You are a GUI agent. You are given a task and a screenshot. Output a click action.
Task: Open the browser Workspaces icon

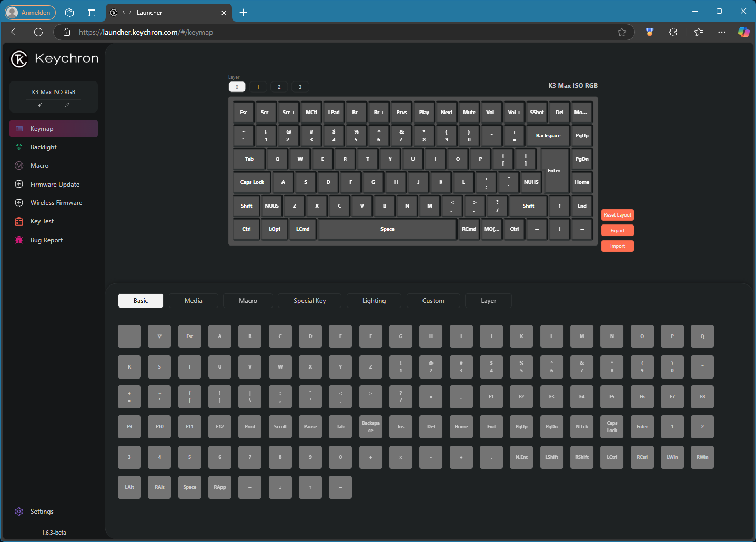pyautogui.click(x=69, y=13)
